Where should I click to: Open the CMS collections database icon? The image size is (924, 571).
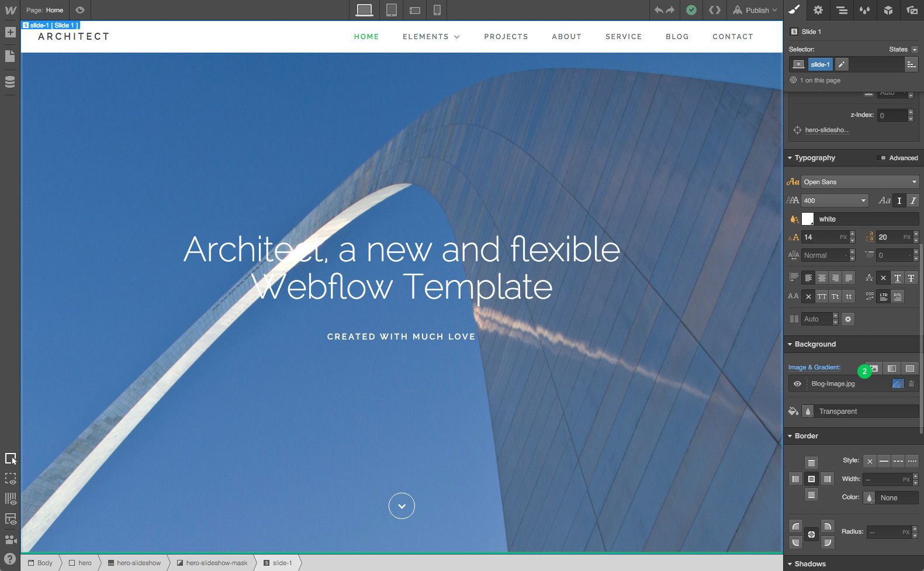pyautogui.click(x=10, y=82)
